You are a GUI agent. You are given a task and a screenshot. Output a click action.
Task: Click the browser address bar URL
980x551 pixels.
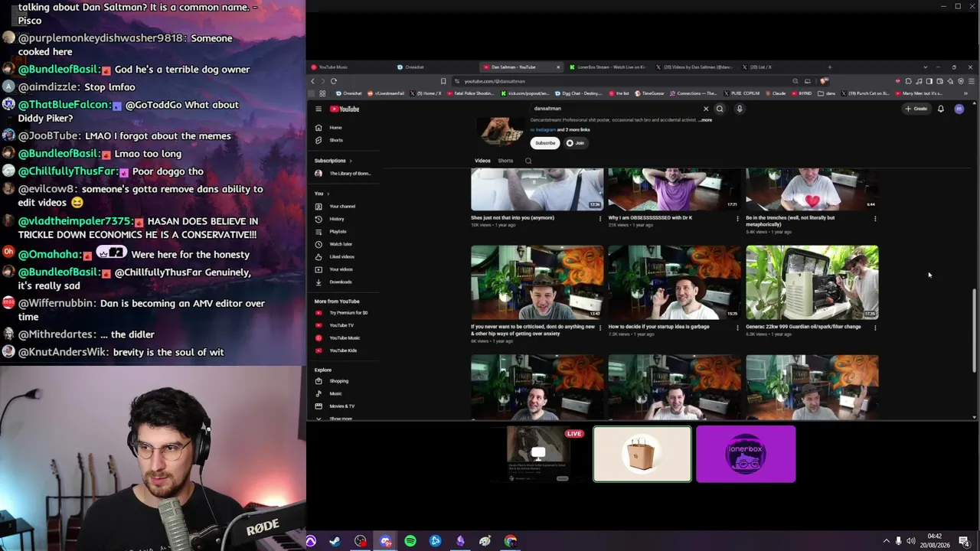pyautogui.click(x=495, y=81)
